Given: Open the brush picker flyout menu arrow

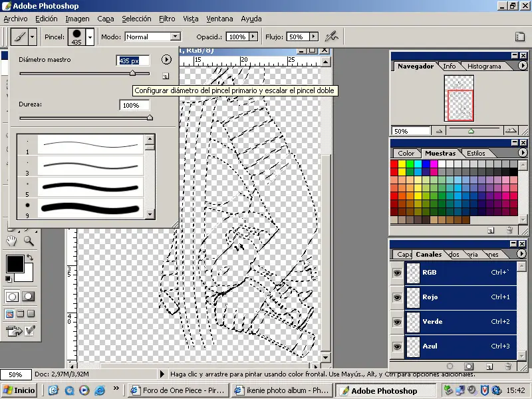Looking at the screenshot, I should pyautogui.click(x=166, y=60).
